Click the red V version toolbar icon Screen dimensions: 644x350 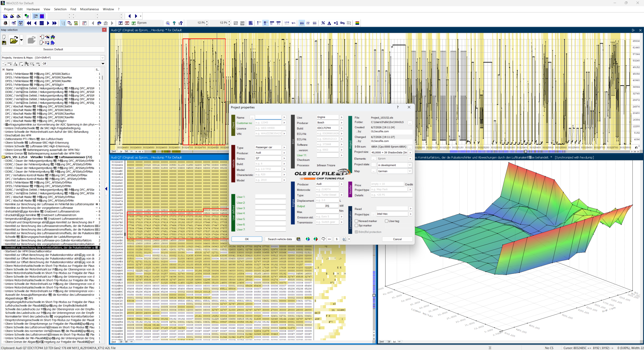pyautogui.click(x=127, y=23)
